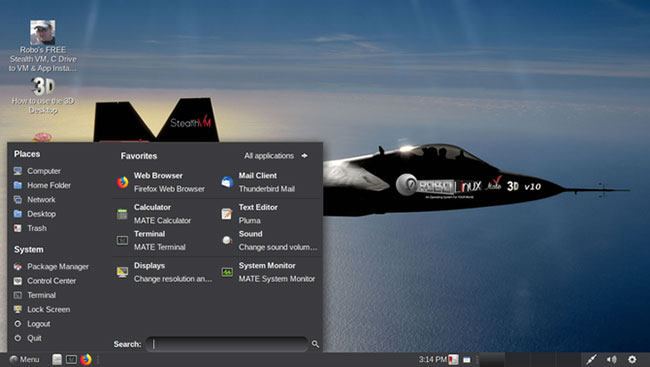Screen dimensions: 650x367
Task: Open Robo's FREE Stealth VM desktop shortcut
Action: pos(43,46)
